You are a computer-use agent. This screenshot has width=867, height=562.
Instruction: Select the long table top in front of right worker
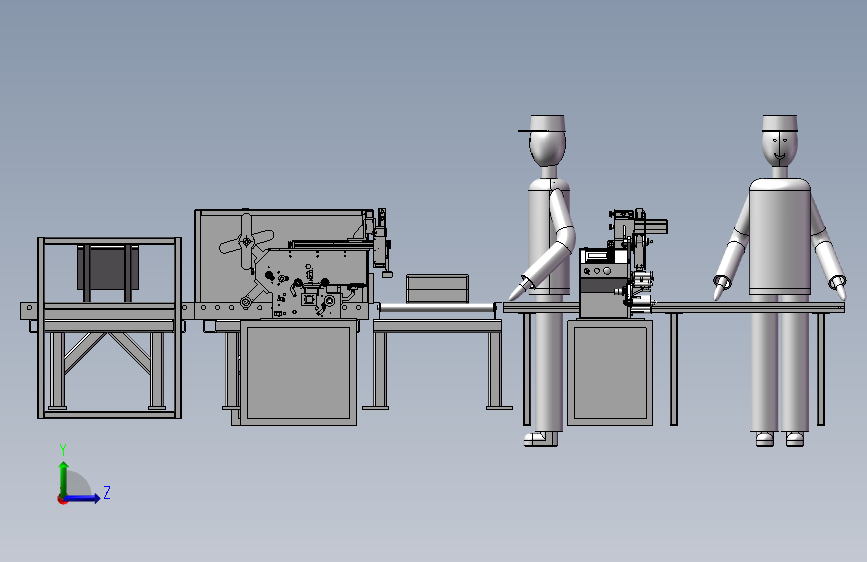748,308
